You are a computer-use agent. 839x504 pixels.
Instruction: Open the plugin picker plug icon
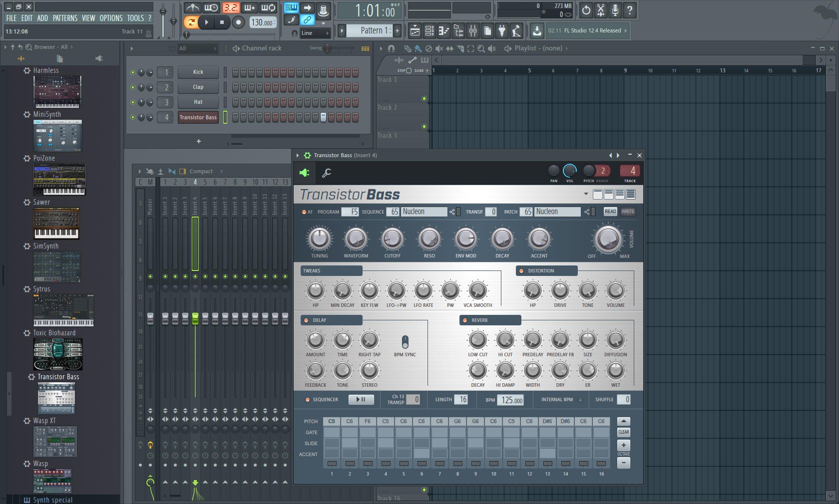pos(502,31)
